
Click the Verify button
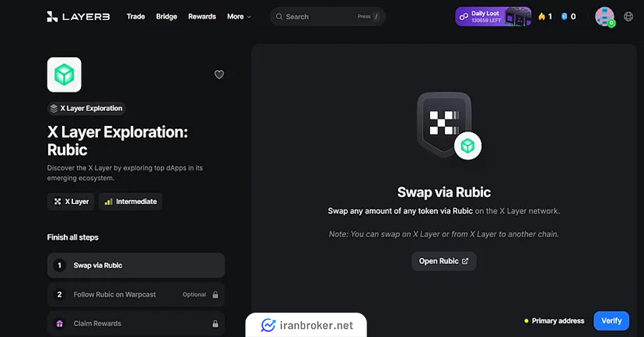(611, 321)
